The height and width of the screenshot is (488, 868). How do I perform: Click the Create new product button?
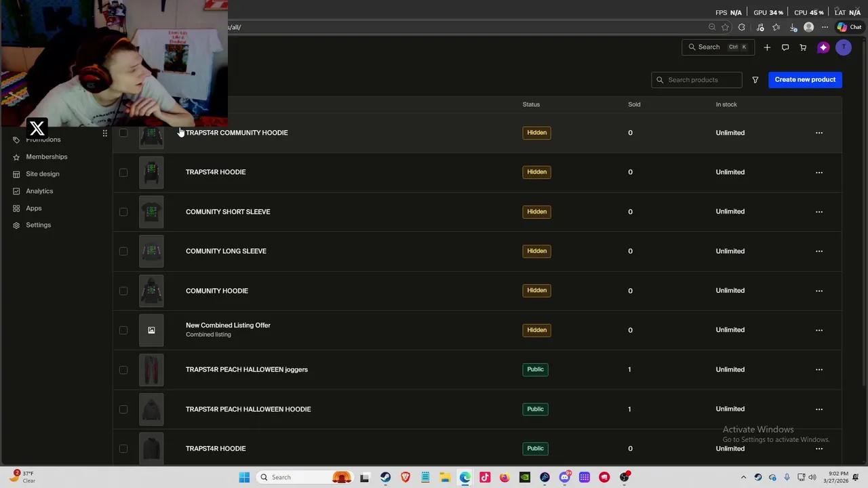pos(805,79)
